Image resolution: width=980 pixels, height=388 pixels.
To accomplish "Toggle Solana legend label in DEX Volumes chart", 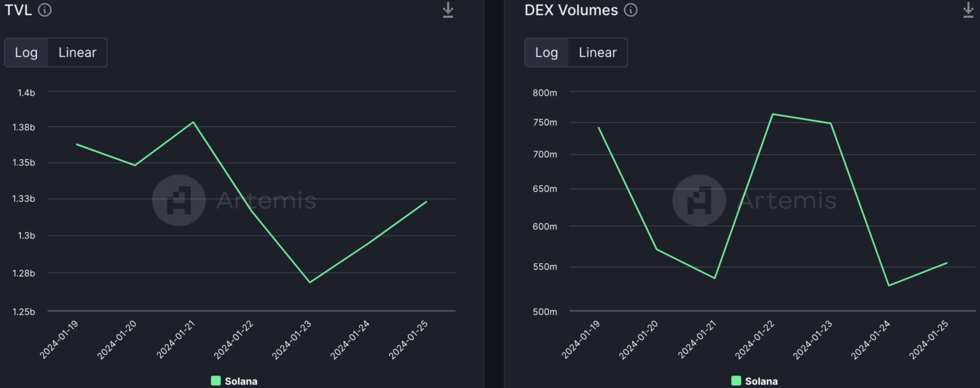I will (x=761, y=381).
